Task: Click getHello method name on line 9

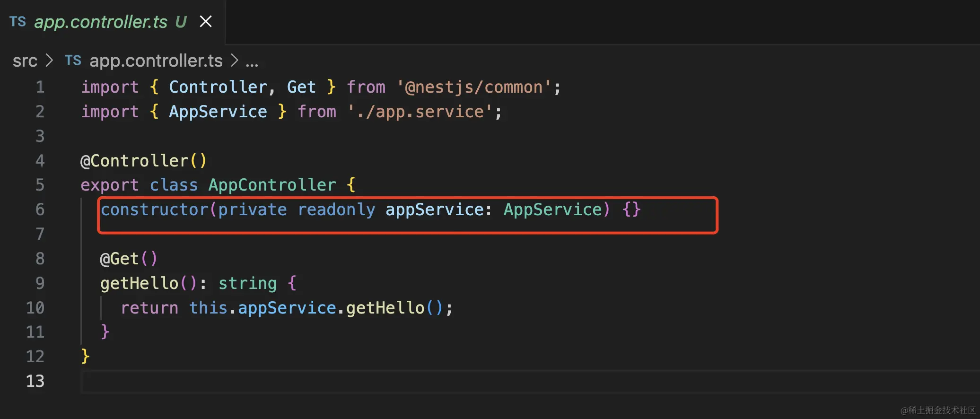Action: tap(140, 283)
